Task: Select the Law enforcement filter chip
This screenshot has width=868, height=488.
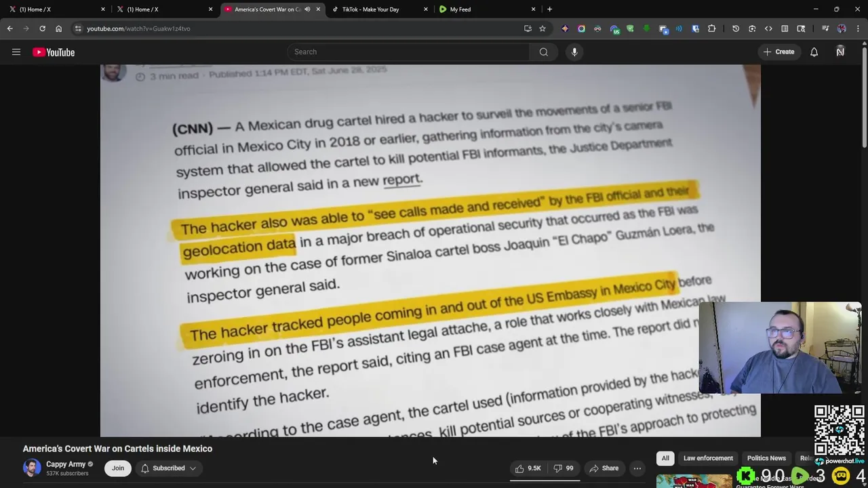Action: (708, 458)
